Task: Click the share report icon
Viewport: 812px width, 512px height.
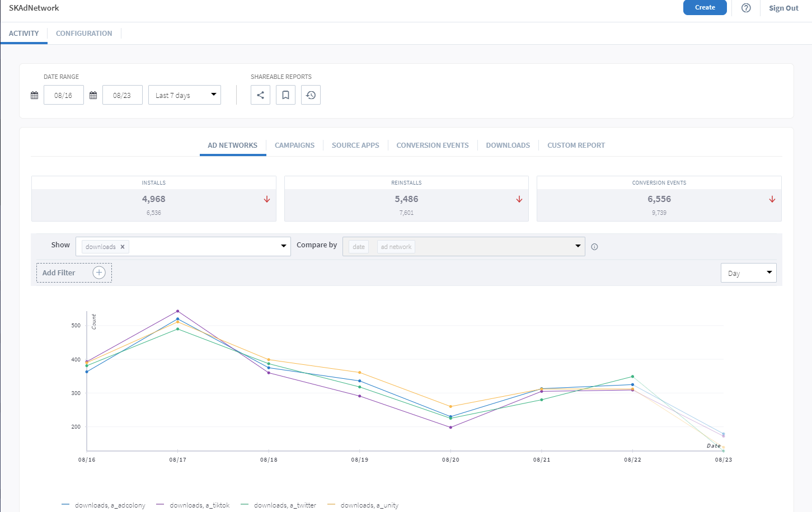Action: coord(260,95)
